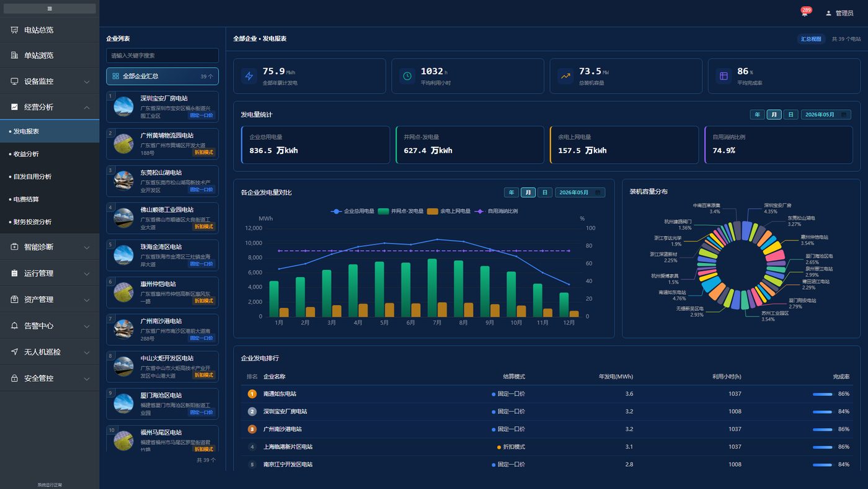Expand the 安全管控 submenu chevron

tap(87, 379)
